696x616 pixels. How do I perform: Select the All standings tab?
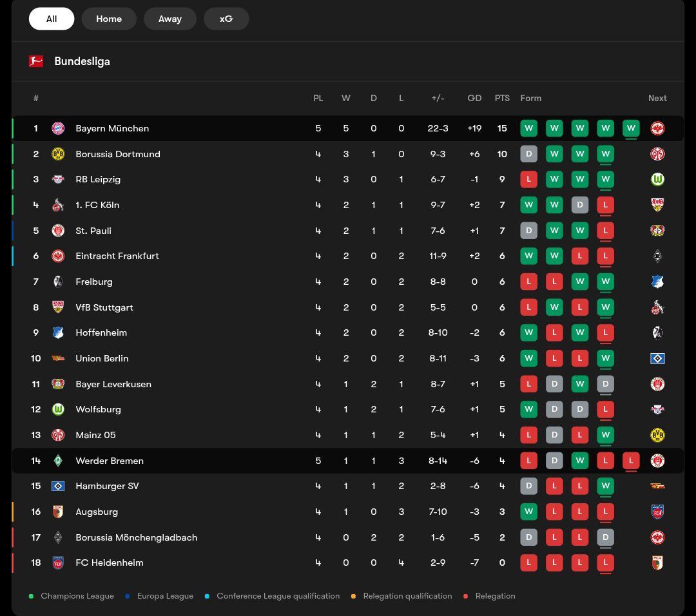tap(52, 19)
